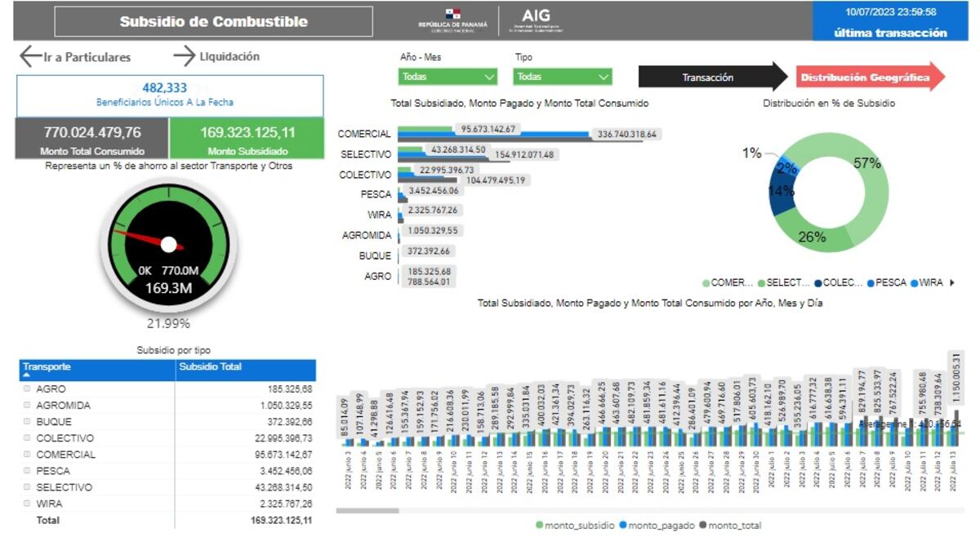This screenshot has height=537, width=980.
Task: Expand the COMERCIAL row in subsidy table
Action: (x=27, y=455)
